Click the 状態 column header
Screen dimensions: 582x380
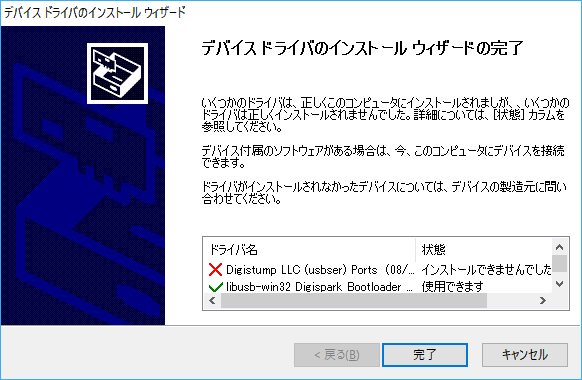coord(484,249)
